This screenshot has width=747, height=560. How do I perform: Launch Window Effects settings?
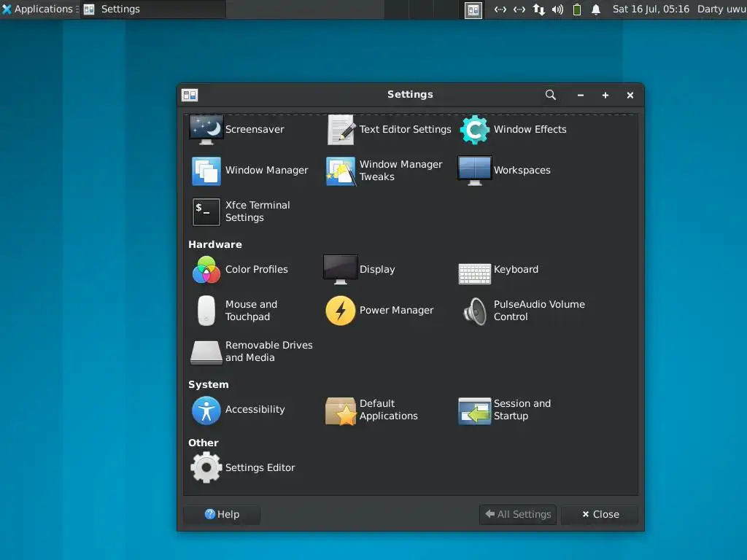pyautogui.click(x=474, y=130)
